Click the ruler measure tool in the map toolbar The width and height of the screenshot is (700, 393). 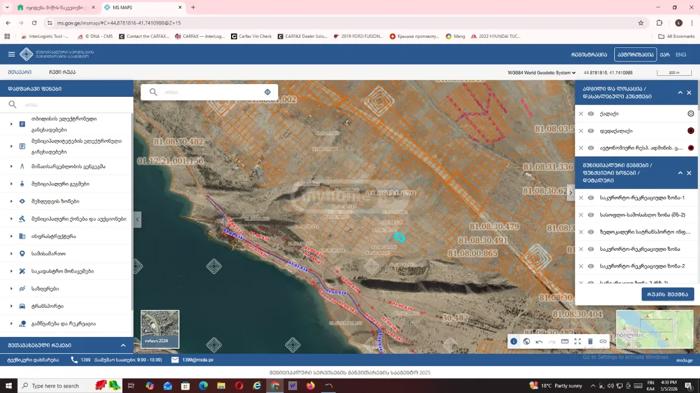(x=565, y=341)
